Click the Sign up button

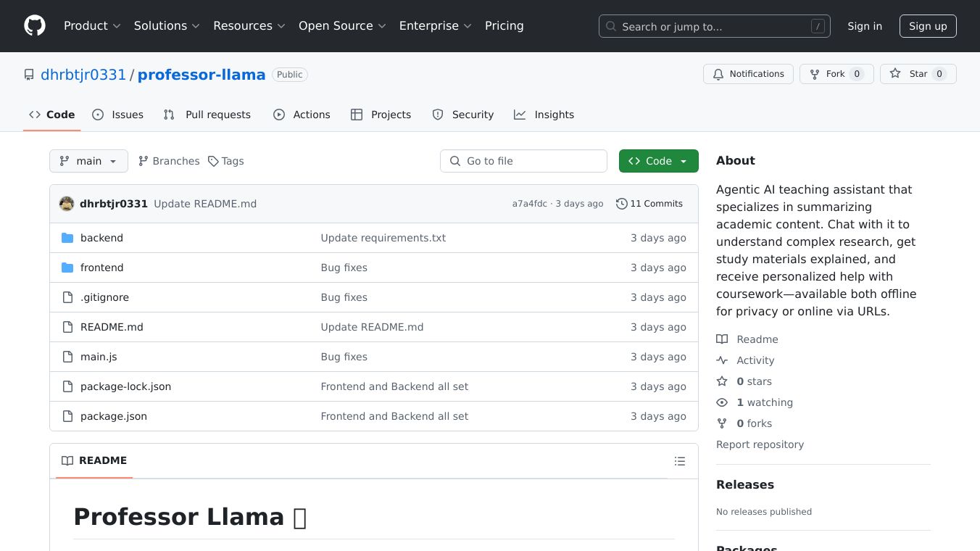pos(928,26)
